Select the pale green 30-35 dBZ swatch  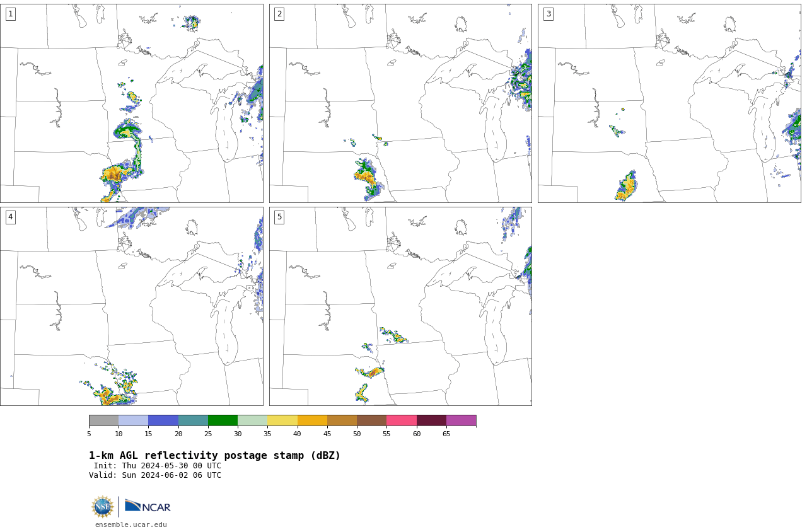(253, 420)
